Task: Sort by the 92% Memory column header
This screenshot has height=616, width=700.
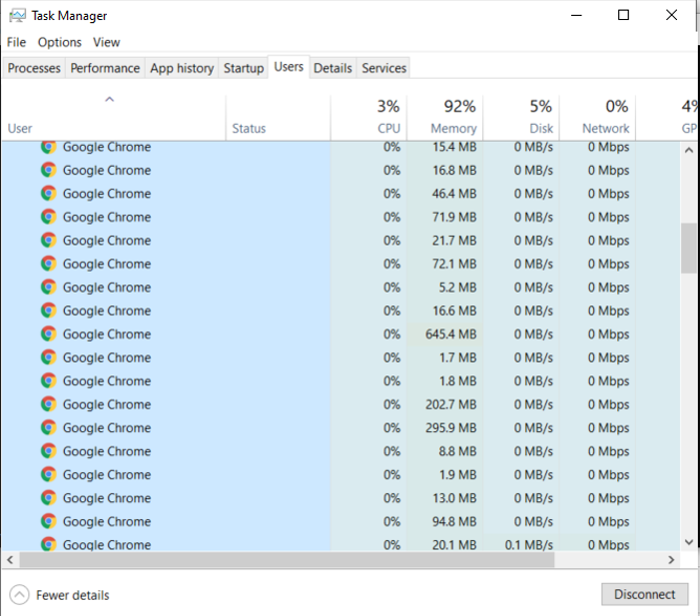Action: (445, 118)
